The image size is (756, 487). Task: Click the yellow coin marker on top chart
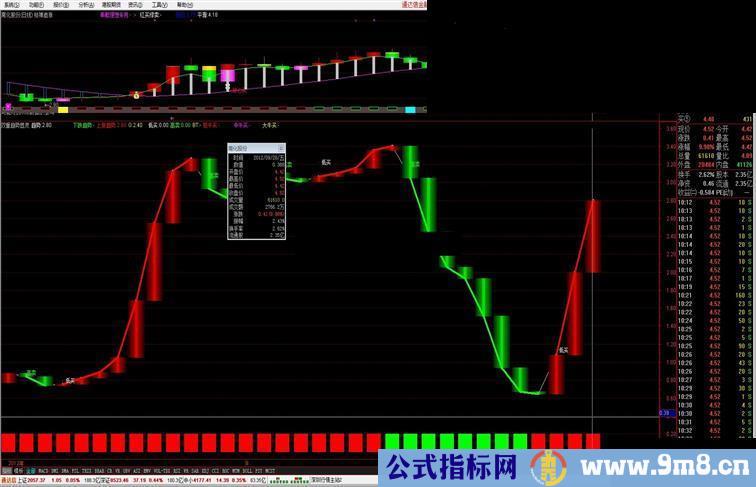coord(134,94)
